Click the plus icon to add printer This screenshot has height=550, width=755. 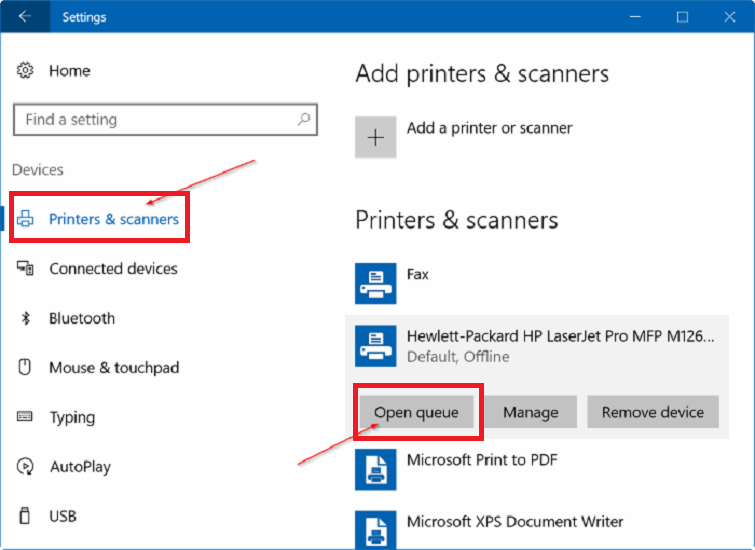click(x=376, y=137)
